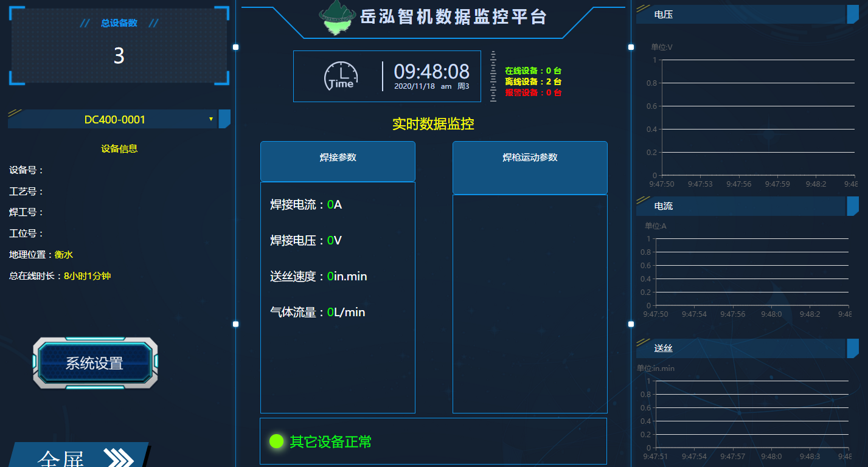The height and width of the screenshot is (467, 868).
Task: Click the double-arrow icon next to 全屏
Action: point(119,455)
